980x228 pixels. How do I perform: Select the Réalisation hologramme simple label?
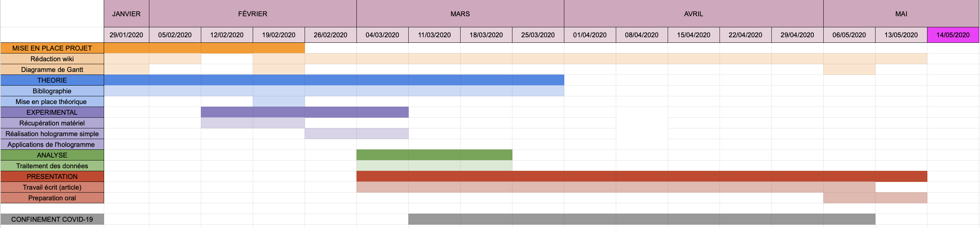[52, 134]
